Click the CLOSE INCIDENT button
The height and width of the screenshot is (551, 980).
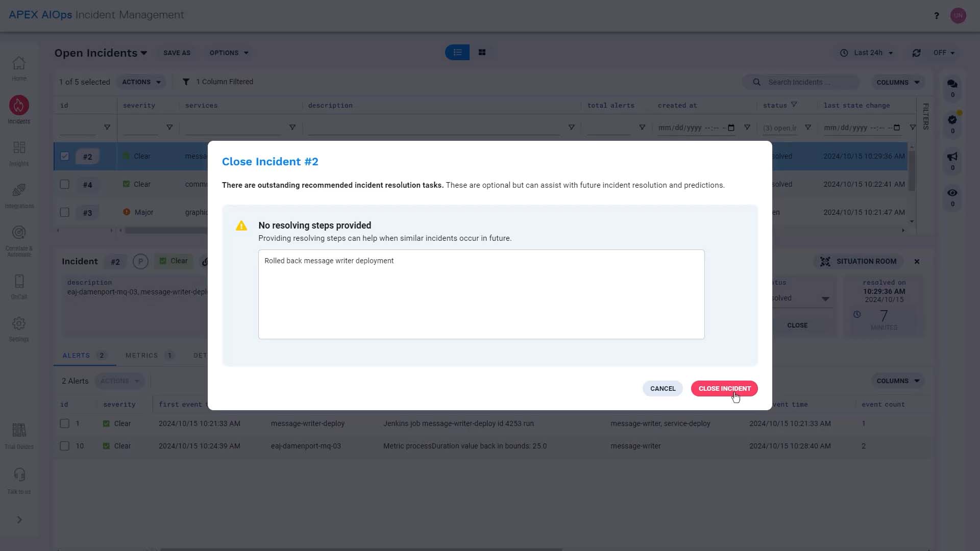(x=725, y=388)
